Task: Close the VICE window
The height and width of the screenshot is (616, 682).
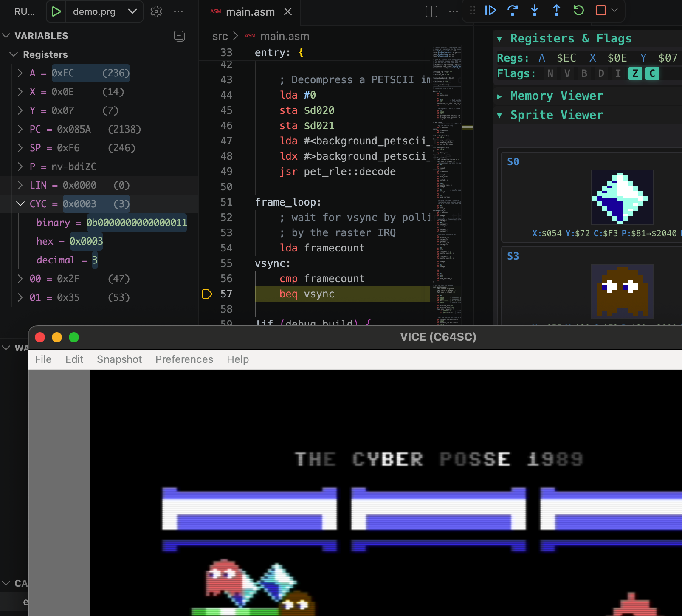Action: tap(40, 337)
